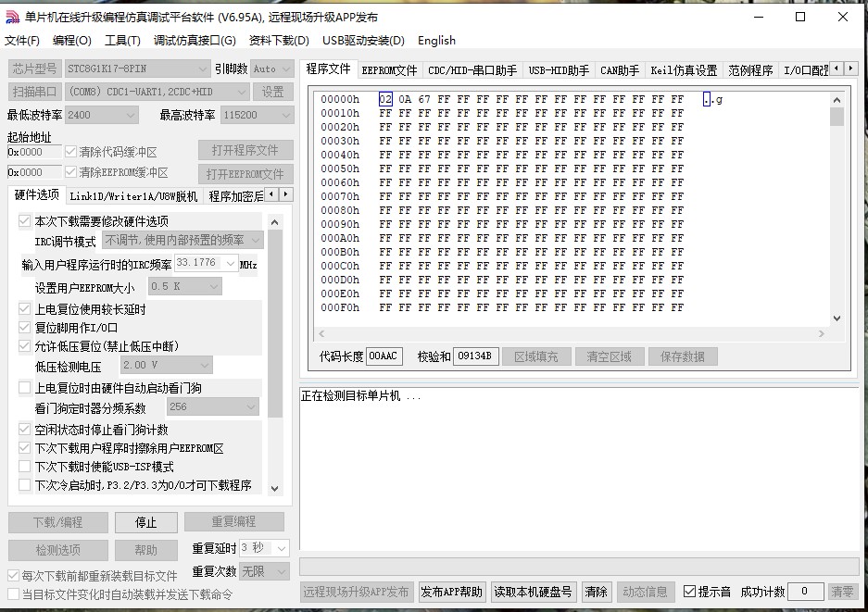Screen dimensions: 868x612
Task: Toggle 下次下载用户程序时擦除用户EEPROM区 checkbox
Action: click(24, 447)
